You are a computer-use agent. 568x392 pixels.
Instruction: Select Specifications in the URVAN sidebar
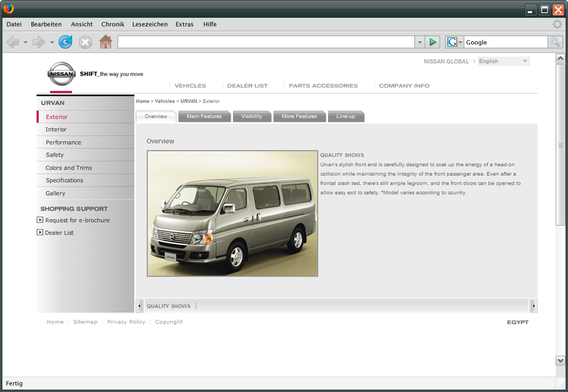pos(86,180)
